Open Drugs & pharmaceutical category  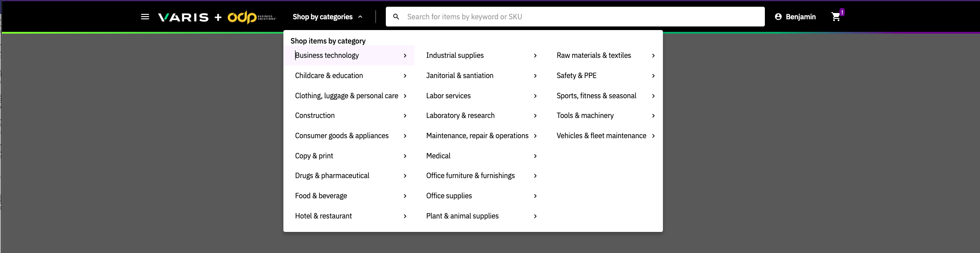[x=349, y=175]
